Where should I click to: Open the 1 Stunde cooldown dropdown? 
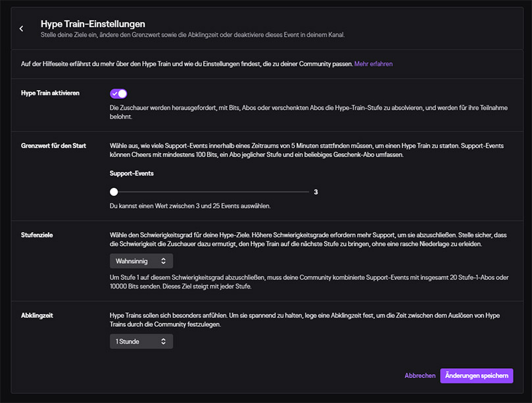(x=141, y=341)
